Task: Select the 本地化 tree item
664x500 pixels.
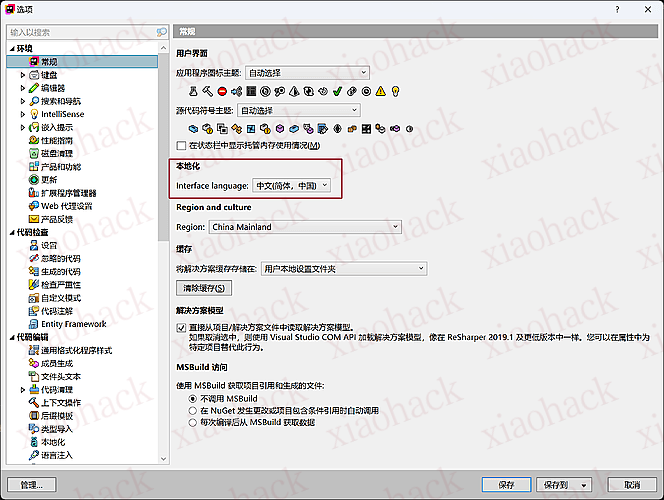Action: 53,442
